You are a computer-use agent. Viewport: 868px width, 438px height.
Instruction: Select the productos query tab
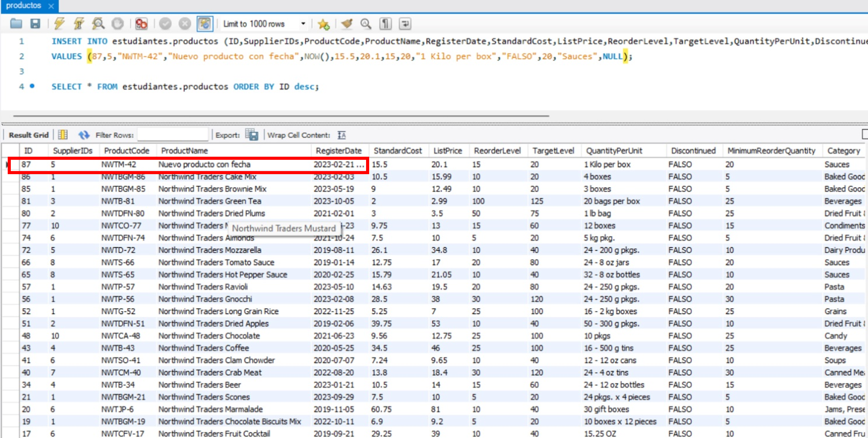[24, 5]
